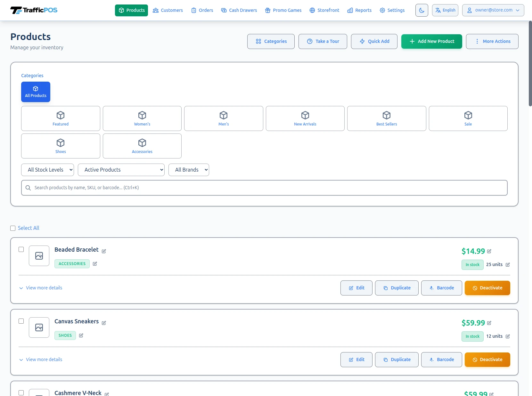532x396 pixels.
Task: Select the Women's category tile
Action: 142,118
